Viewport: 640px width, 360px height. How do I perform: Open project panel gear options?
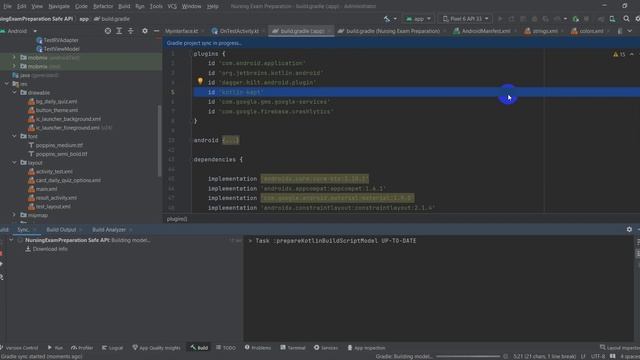coord(144,31)
